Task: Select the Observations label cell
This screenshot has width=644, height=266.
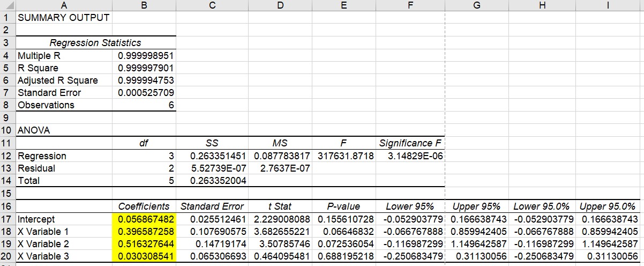Action: [64, 105]
